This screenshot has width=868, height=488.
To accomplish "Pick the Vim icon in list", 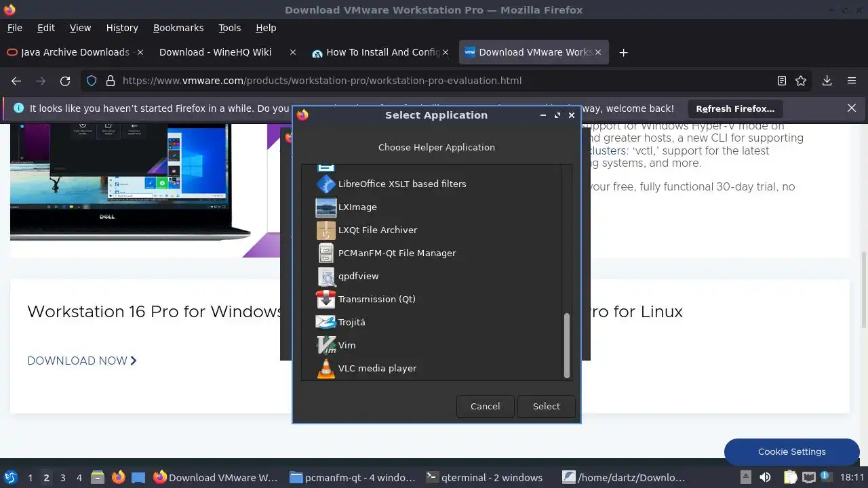I will point(326,345).
